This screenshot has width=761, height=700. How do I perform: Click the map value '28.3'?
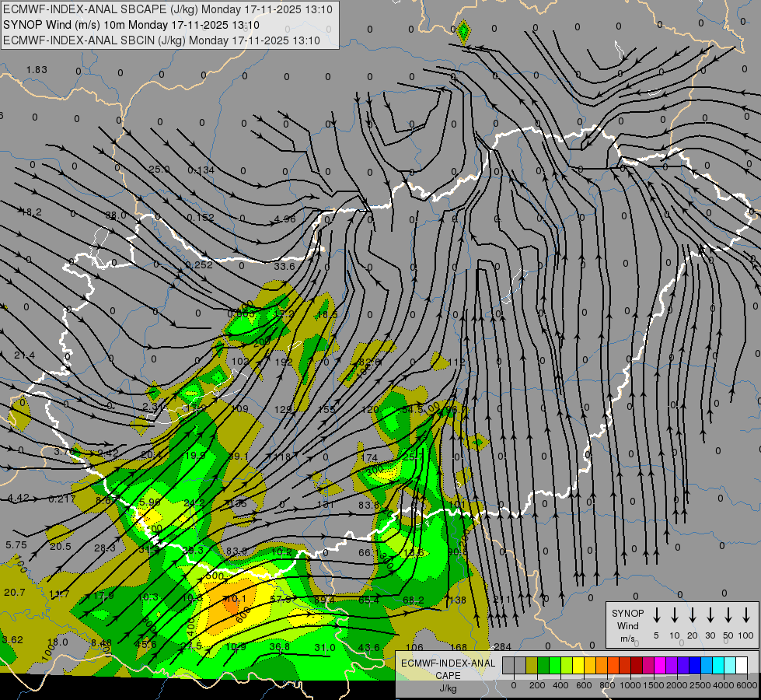pyautogui.click(x=105, y=548)
